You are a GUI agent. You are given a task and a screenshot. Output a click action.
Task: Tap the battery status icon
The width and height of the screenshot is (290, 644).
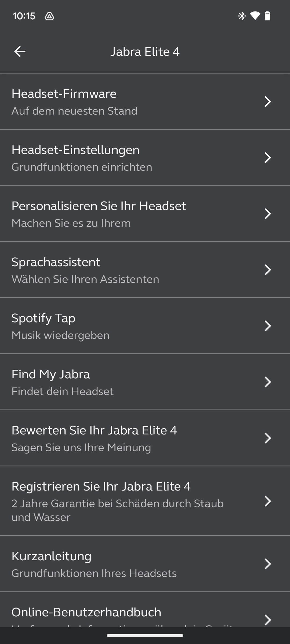(x=267, y=16)
